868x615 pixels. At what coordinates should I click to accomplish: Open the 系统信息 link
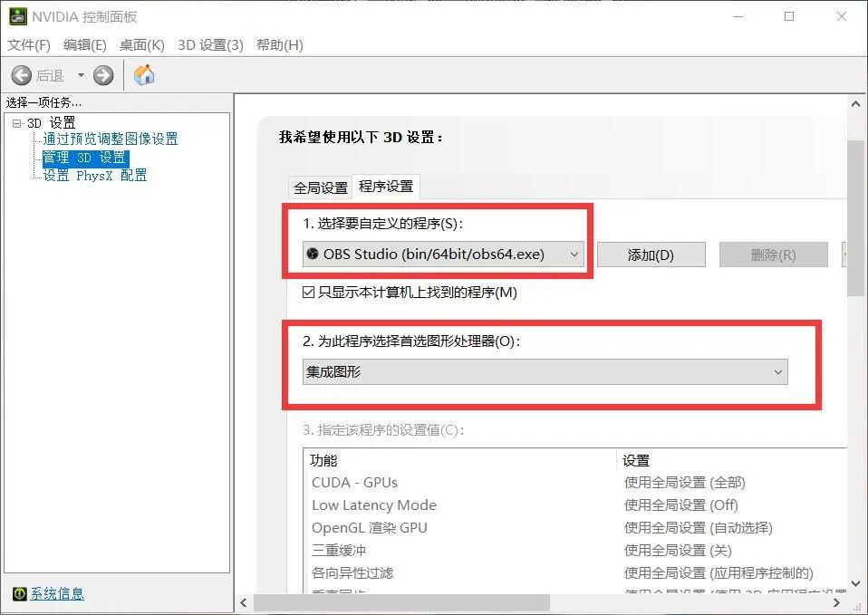click(x=57, y=594)
